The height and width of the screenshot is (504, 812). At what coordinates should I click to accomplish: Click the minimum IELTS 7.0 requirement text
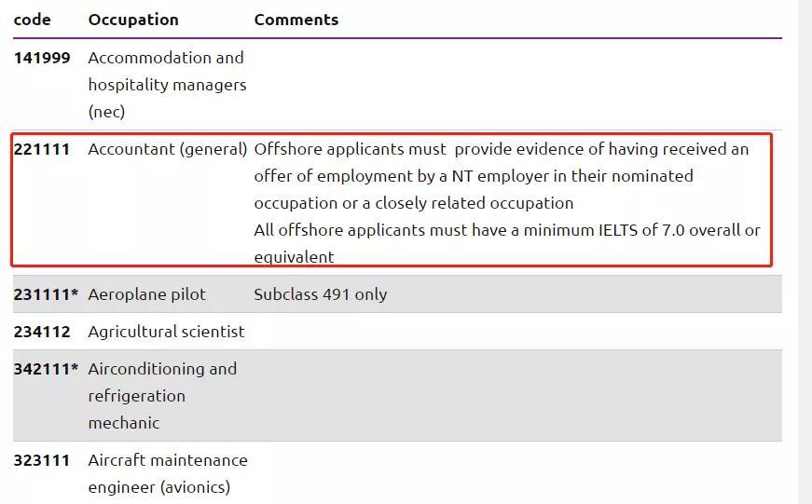tap(507, 243)
